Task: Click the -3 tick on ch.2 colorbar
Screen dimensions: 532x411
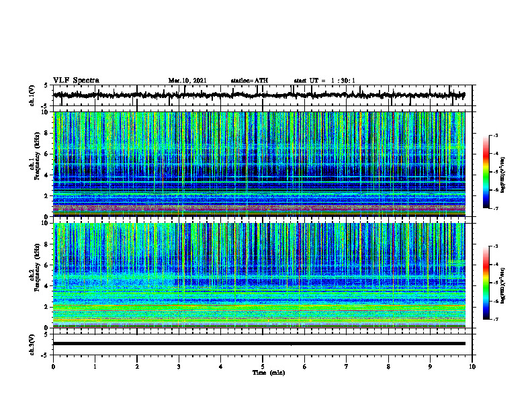Action: pyautogui.click(x=495, y=246)
